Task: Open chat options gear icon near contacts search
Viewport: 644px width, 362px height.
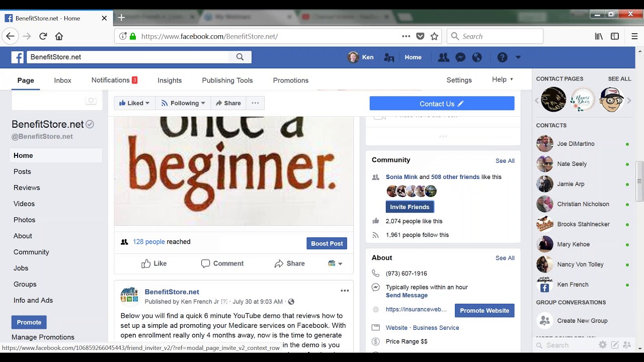Action: [602, 345]
